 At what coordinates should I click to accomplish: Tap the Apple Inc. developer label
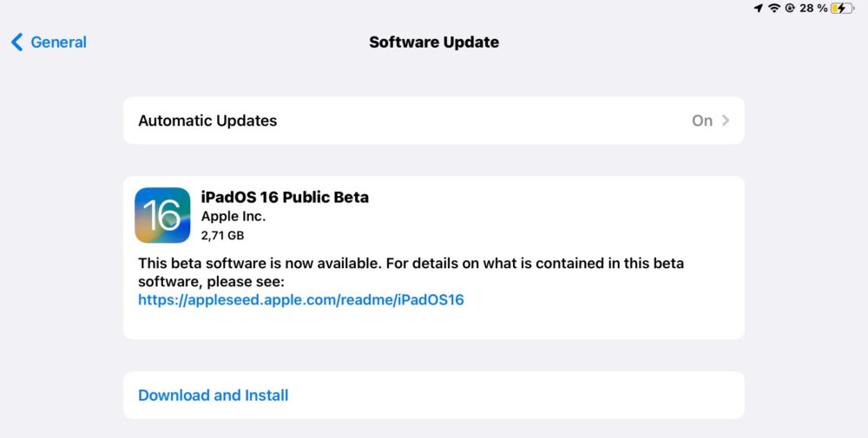click(x=233, y=216)
